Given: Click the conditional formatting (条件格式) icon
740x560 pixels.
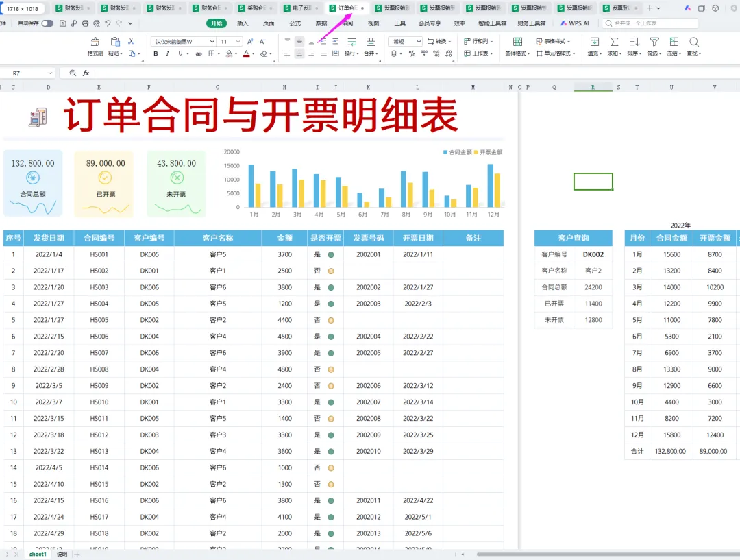Looking at the screenshot, I should (518, 42).
